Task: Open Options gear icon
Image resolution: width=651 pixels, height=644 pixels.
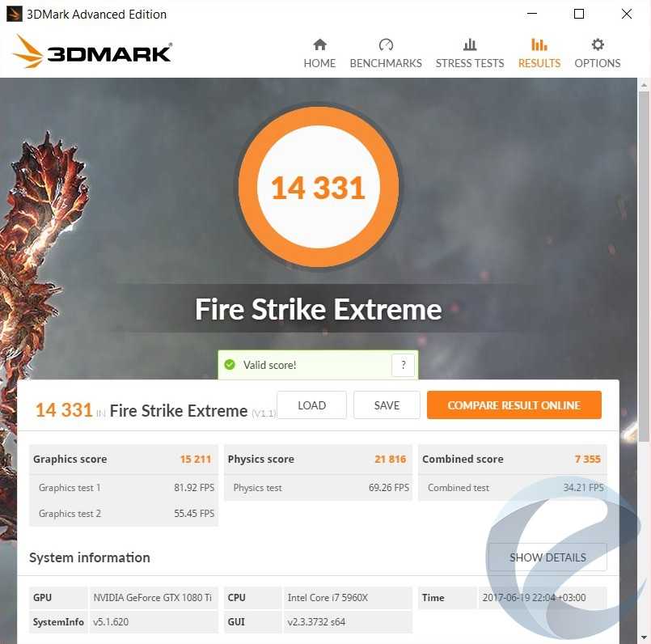Action: click(598, 44)
